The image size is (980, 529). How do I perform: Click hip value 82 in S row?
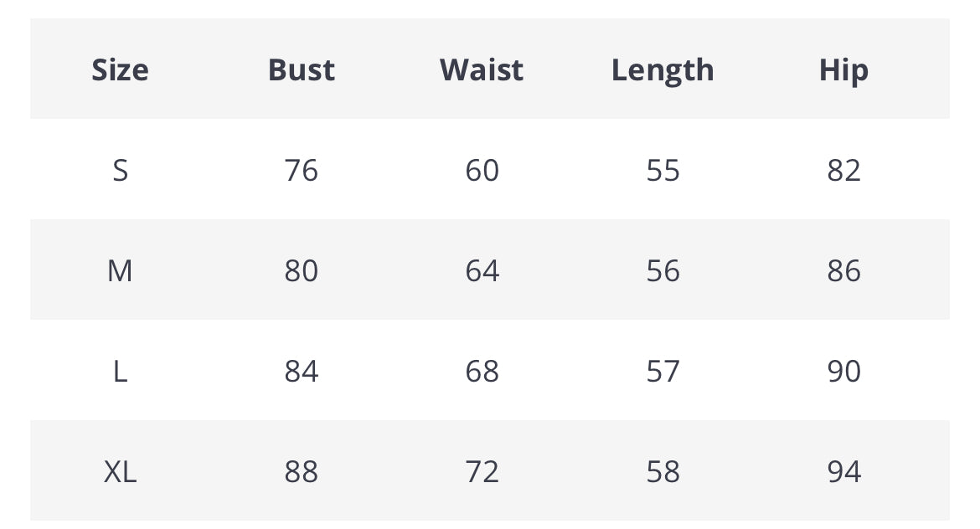[x=843, y=170]
